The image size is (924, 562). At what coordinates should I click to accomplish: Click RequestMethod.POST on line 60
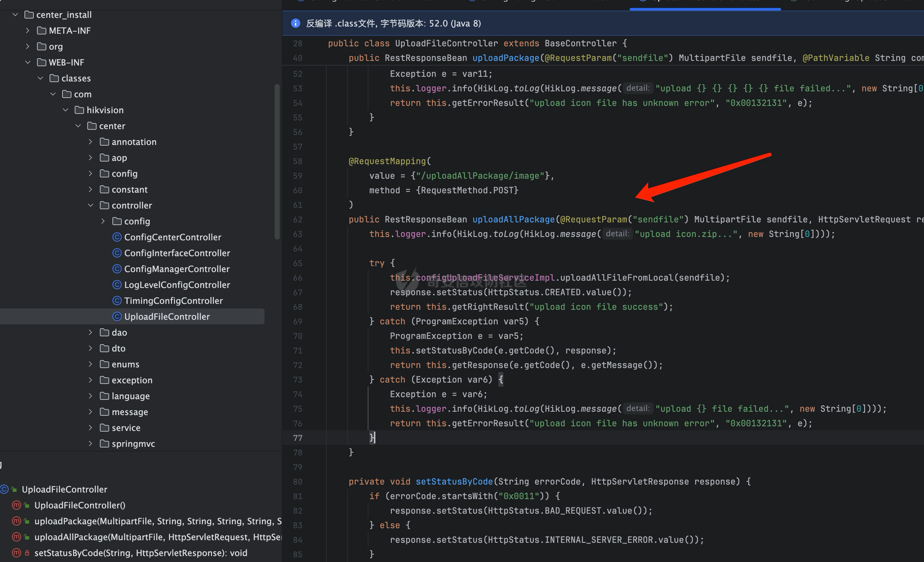pyautogui.click(x=467, y=190)
